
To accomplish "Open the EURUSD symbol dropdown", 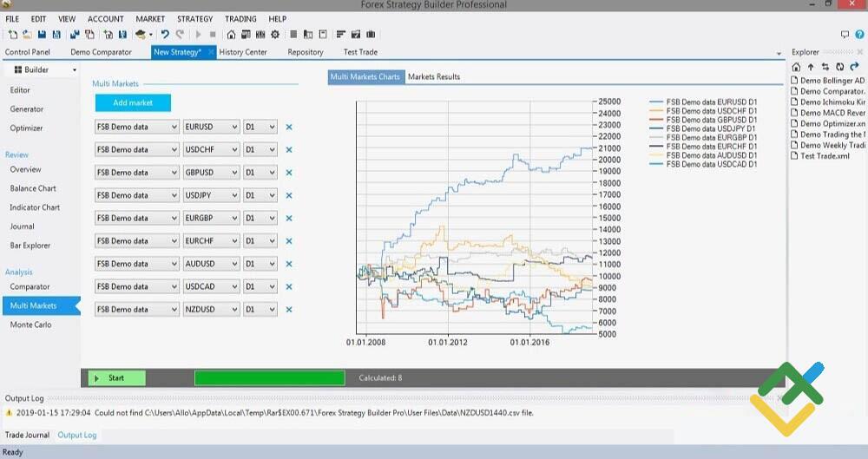I will coord(211,127).
